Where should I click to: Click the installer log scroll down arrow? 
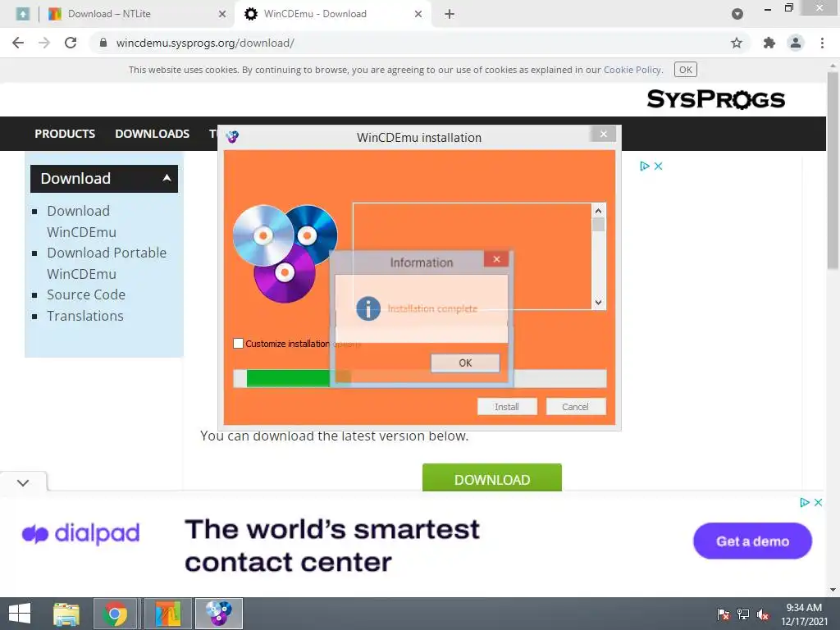pyautogui.click(x=598, y=303)
